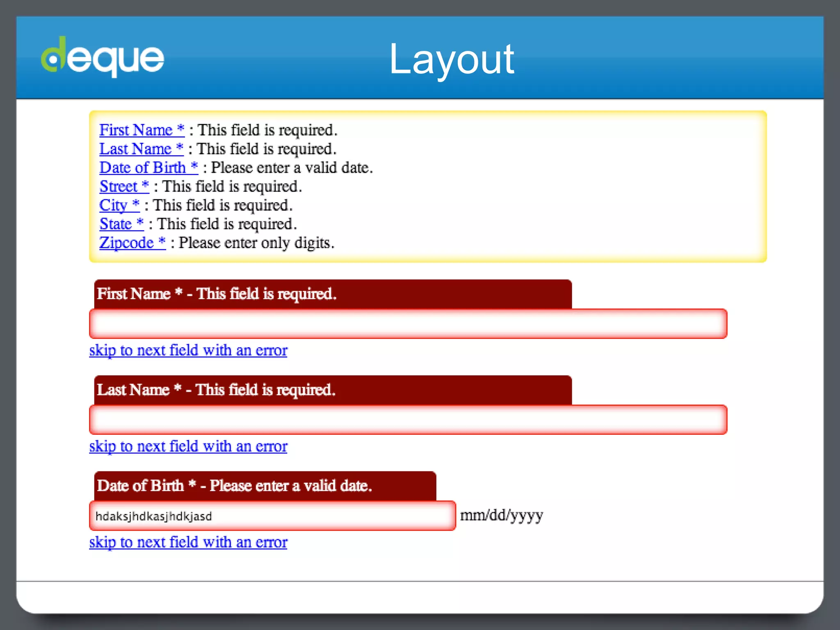
Task: Click the Layout slide title
Action: (451, 59)
